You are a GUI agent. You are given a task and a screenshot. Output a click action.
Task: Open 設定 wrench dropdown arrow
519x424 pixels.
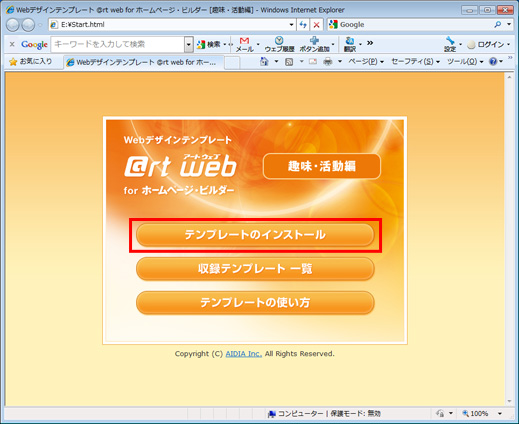pyautogui.click(x=460, y=44)
